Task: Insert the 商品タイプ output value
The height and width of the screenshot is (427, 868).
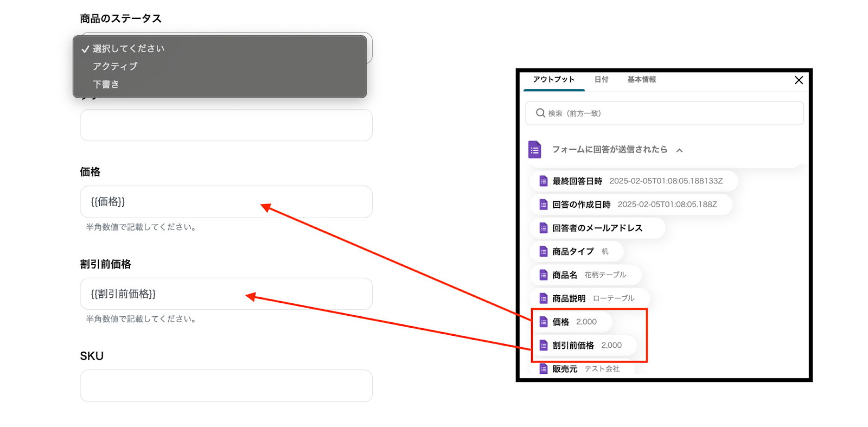Action: point(577,251)
